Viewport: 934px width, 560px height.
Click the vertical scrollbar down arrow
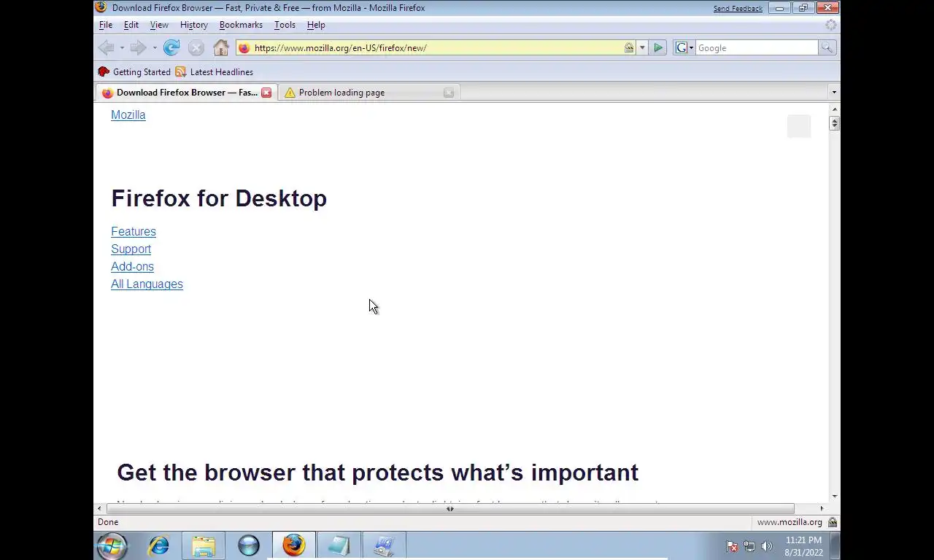coord(834,497)
